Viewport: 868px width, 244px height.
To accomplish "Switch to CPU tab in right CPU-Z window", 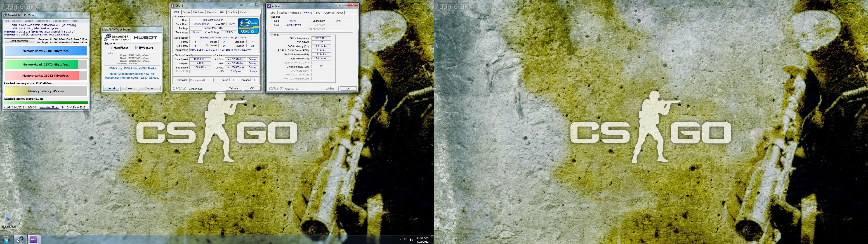I will point(273,13).
